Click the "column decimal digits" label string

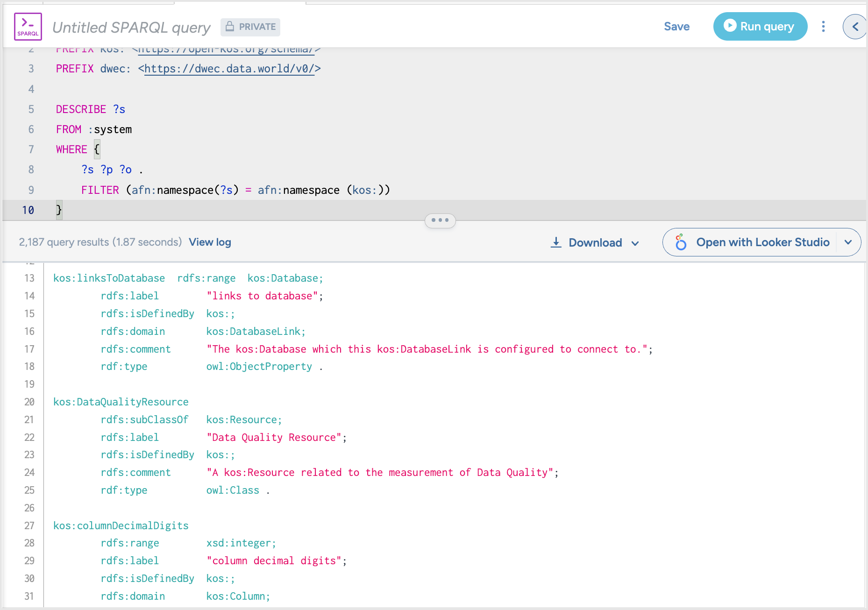[x=274, y=560]
